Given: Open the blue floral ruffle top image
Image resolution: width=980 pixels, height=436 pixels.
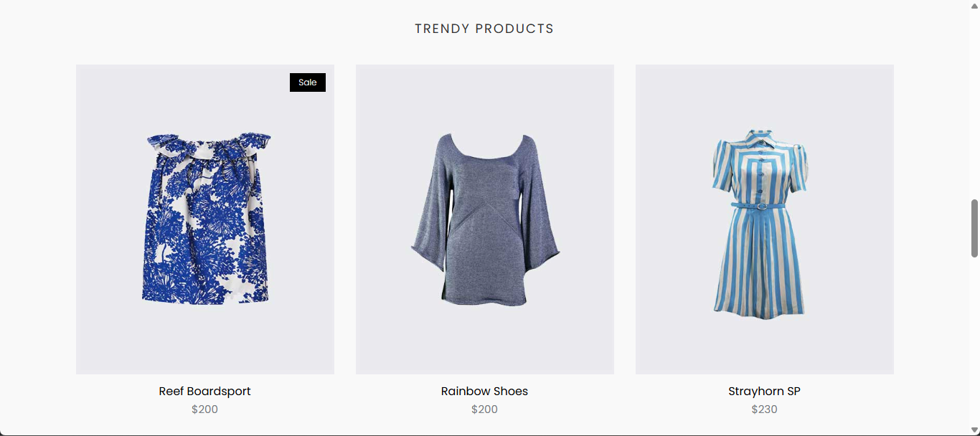Looking at the screenshot, I should (205, 219).
